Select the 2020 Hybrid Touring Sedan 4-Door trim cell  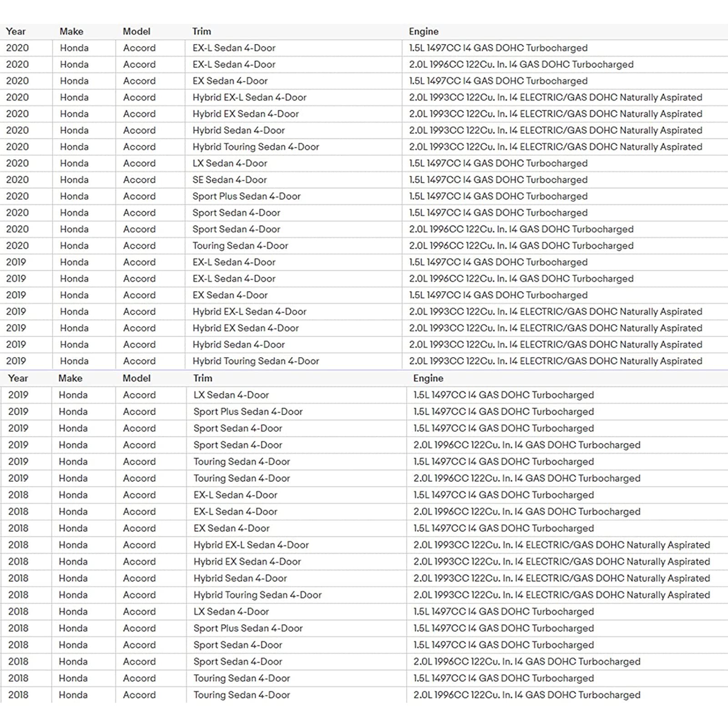tap(293, 147)
